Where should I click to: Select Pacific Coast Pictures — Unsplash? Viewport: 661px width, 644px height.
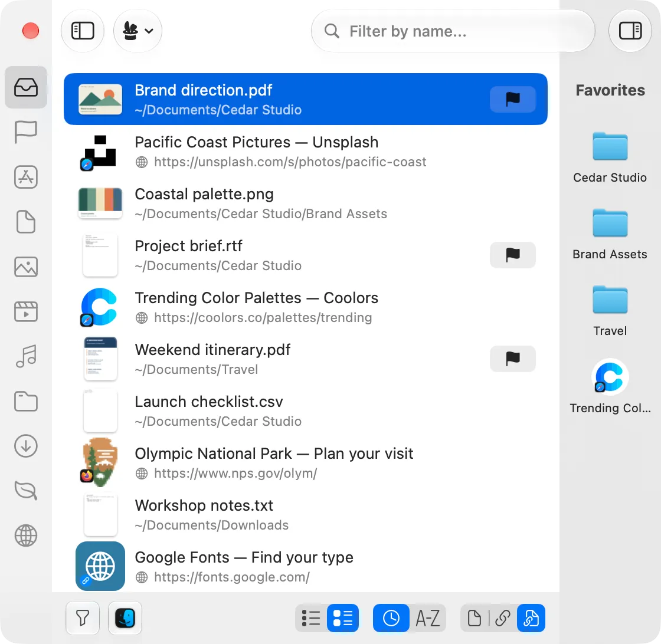[x=306, y=151]
